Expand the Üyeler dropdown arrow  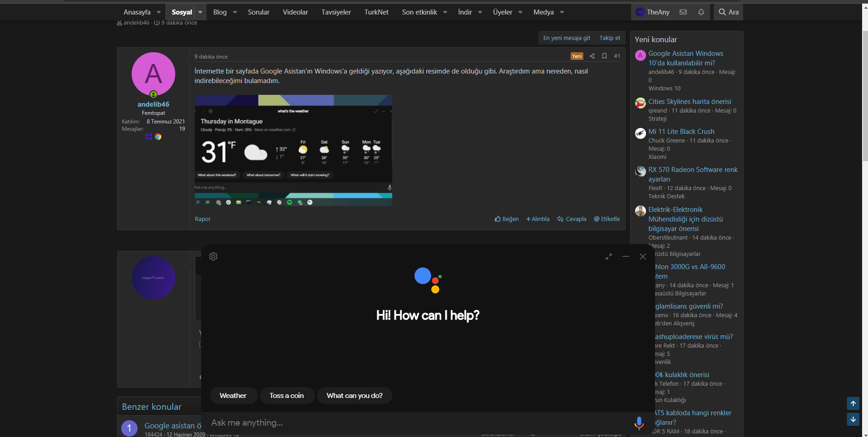coord(520,12)
